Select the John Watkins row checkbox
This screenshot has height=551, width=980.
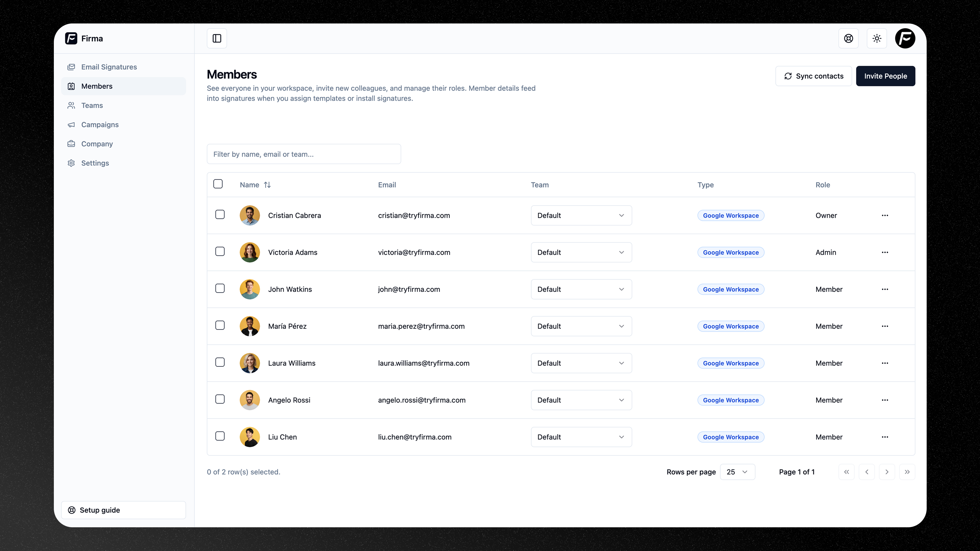[x=220, y=288]
